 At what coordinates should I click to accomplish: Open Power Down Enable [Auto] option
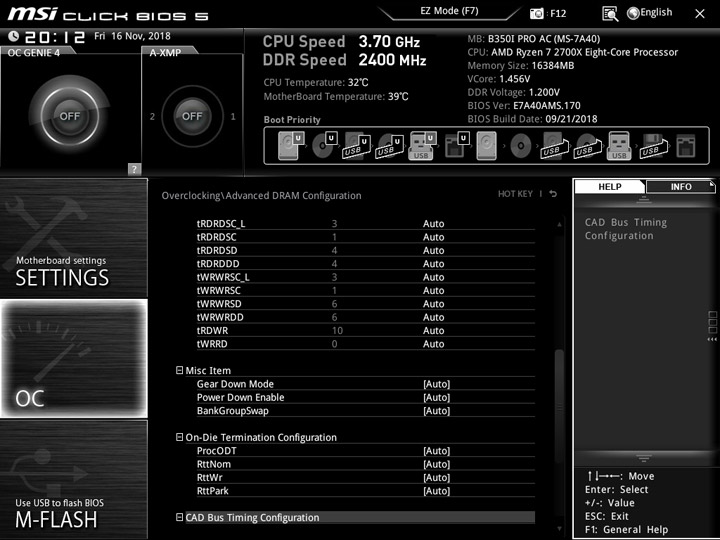pos(436,397)
